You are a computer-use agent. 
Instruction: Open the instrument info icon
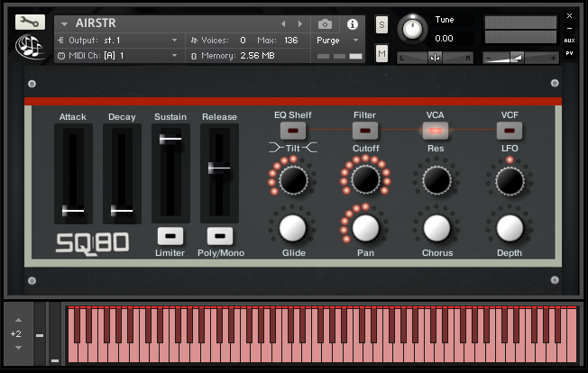click(x=353, y=24)
